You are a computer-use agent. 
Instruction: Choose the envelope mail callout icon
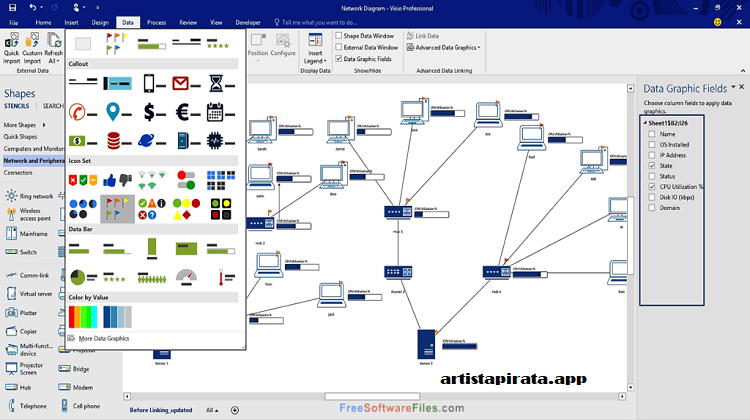click(186, 84)
